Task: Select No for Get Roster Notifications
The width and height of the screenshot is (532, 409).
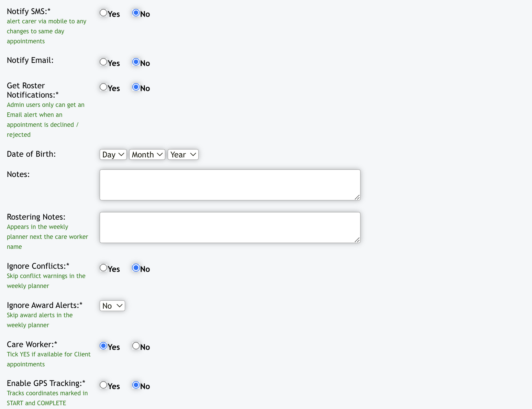Action: [x=136, y=87]
